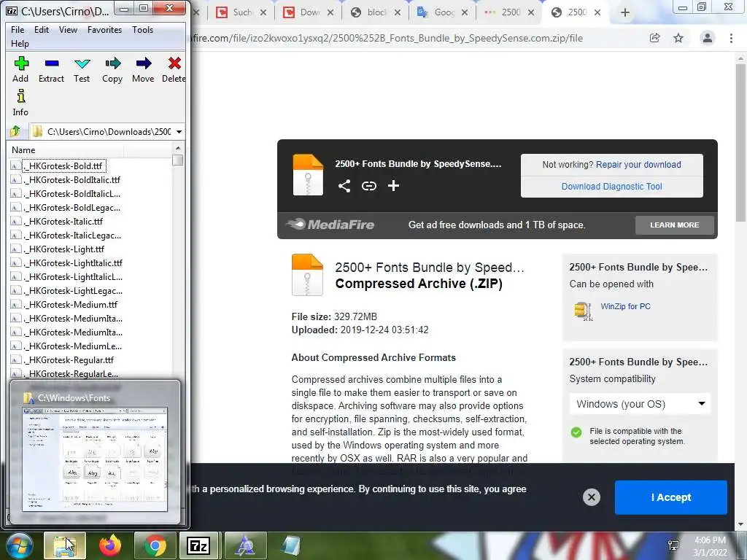This screenshot has height=560, width=747.
Task: Switch to Chrome from the taskbar
Action: (x=155, y=545)
